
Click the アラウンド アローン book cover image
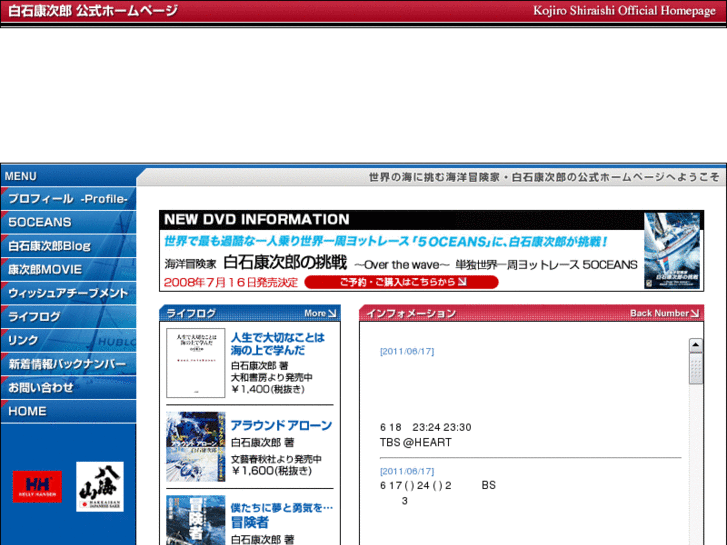pos(196,447)
